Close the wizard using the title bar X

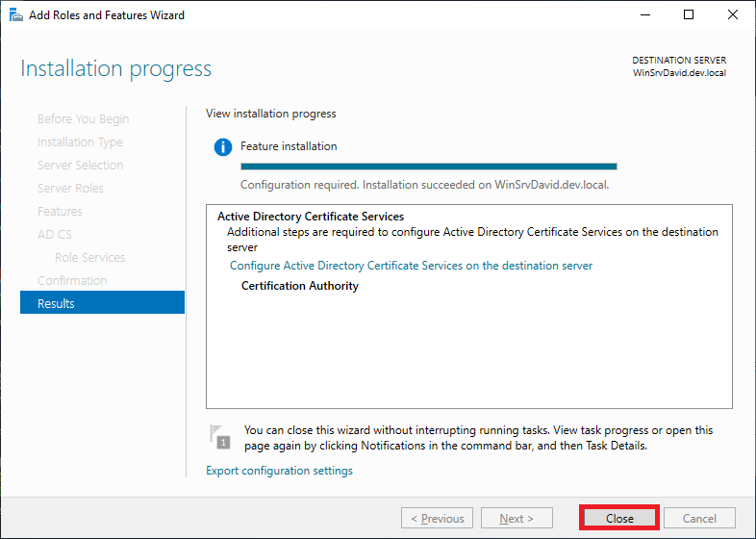[x=732, y=15]
